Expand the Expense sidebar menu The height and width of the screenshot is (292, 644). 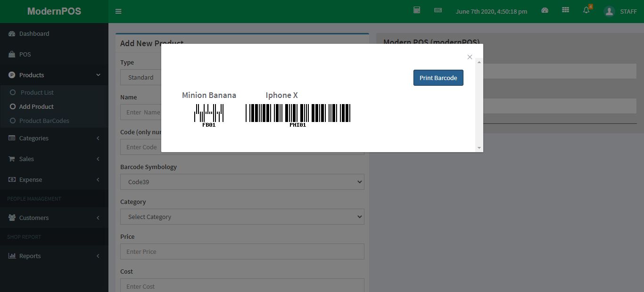click(x=54, y=179)
